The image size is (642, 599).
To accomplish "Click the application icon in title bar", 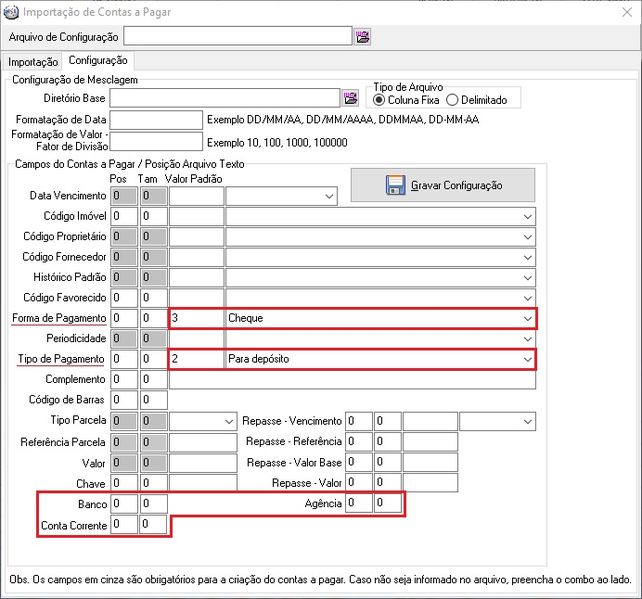I will click(11, 11).
